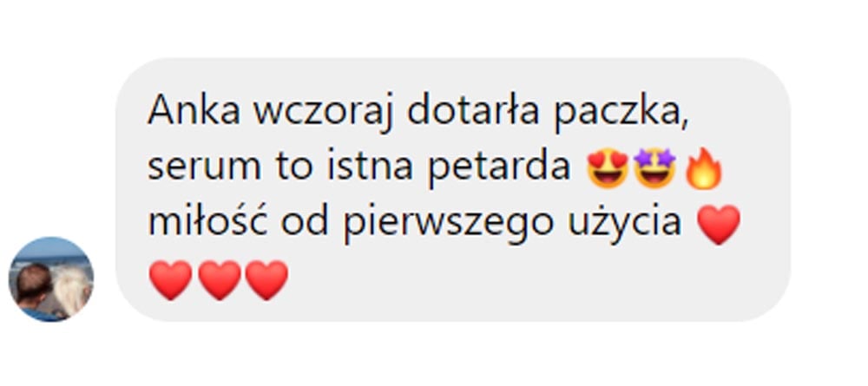Select the final heart in the three-heart row

(266, 280)
